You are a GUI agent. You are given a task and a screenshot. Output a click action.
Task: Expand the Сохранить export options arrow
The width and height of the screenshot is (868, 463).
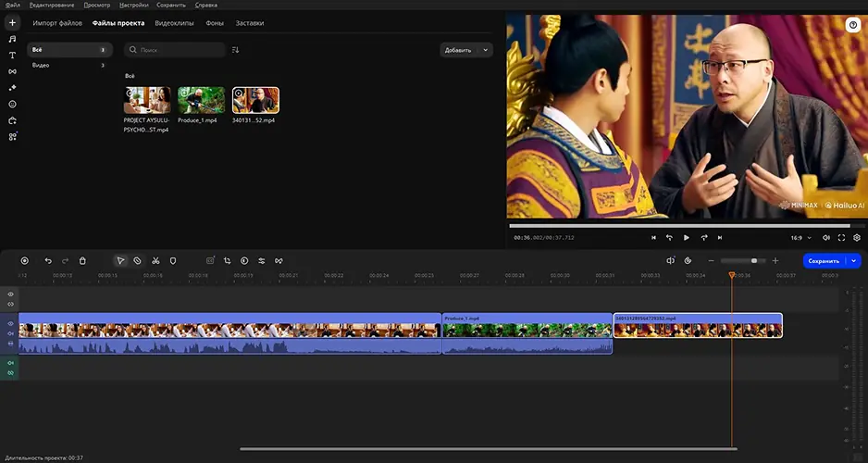tap(853, 261)
